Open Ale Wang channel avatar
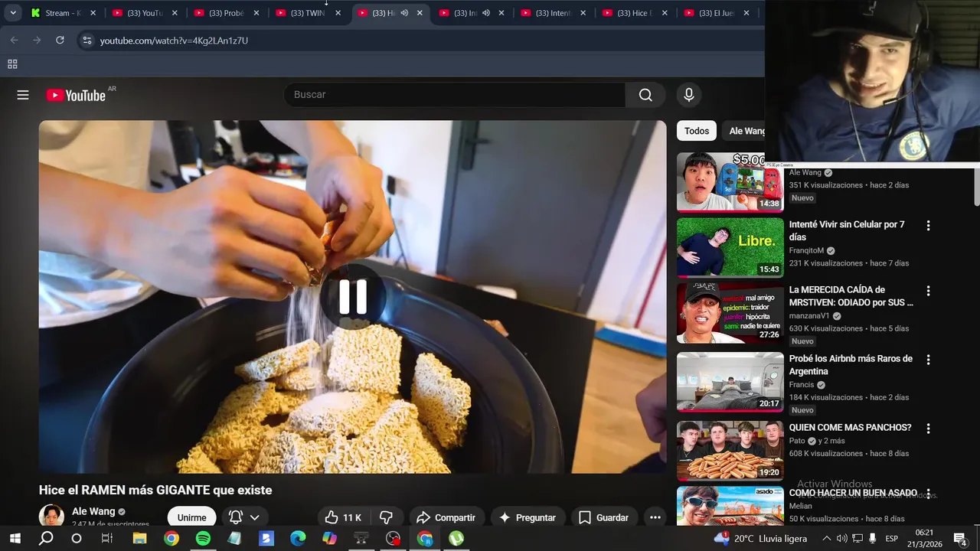The width and height of the screenshot is (980, 551). tap(51, 516)
